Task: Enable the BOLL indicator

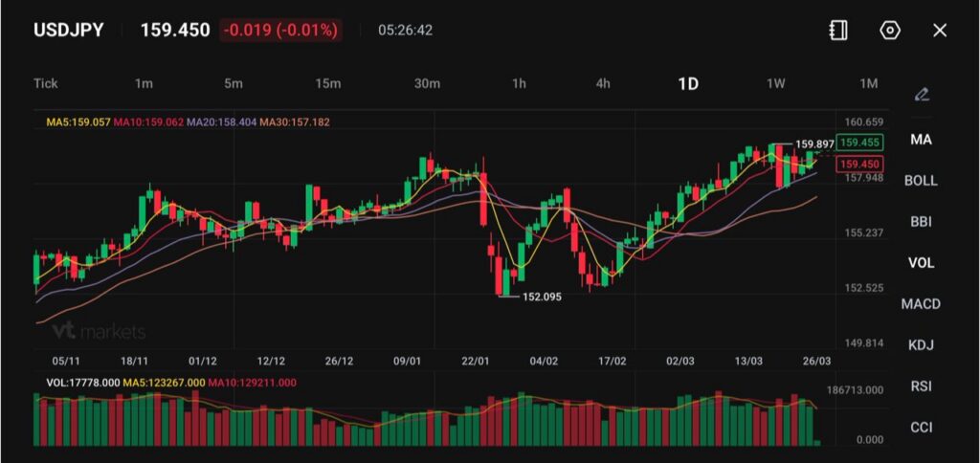Action: [x=921, y=181]
